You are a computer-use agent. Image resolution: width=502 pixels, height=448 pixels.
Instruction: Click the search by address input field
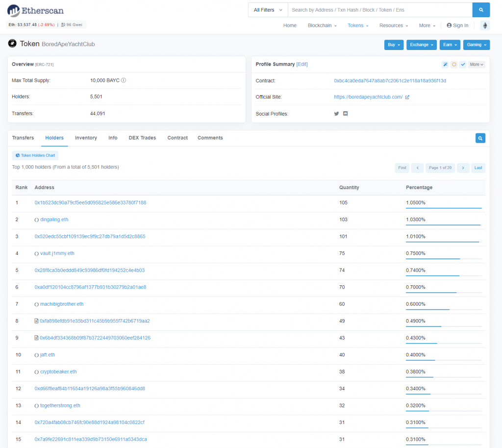click(379, 10)
